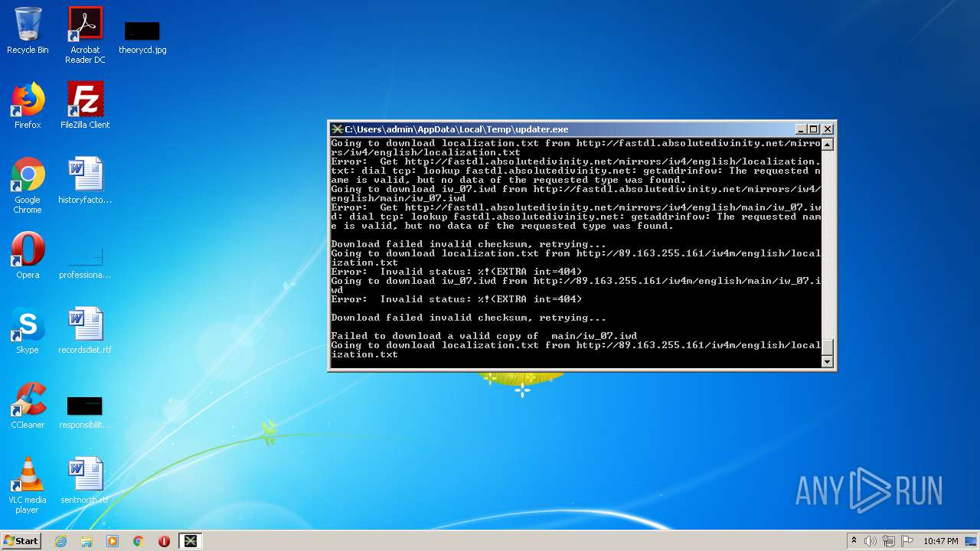Screen dimensions: 980x551
Task: Launch Acrobat Reader DC shortcut
Action: (x=85, y=35)
